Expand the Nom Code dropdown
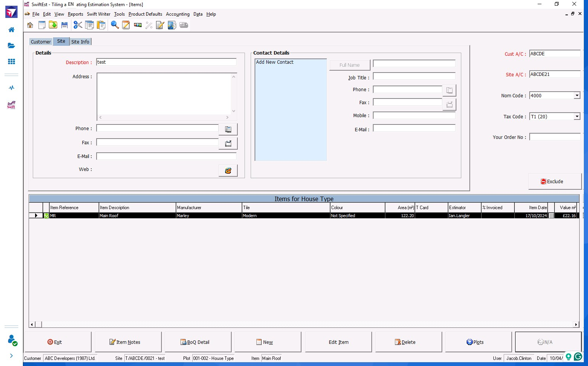Screen dimensions: 588x366 coord(577,95)
